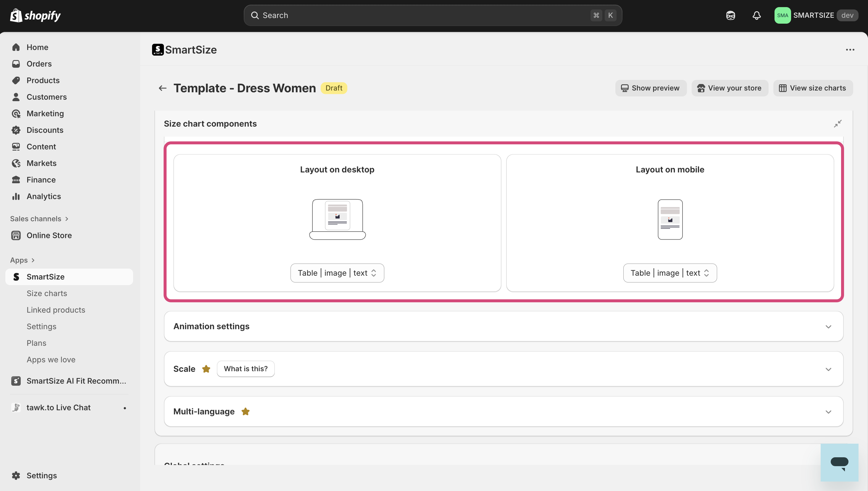868x491 pixels.
Task: Expand the Multi-language section chevron
Action: (x=828, y=412)
